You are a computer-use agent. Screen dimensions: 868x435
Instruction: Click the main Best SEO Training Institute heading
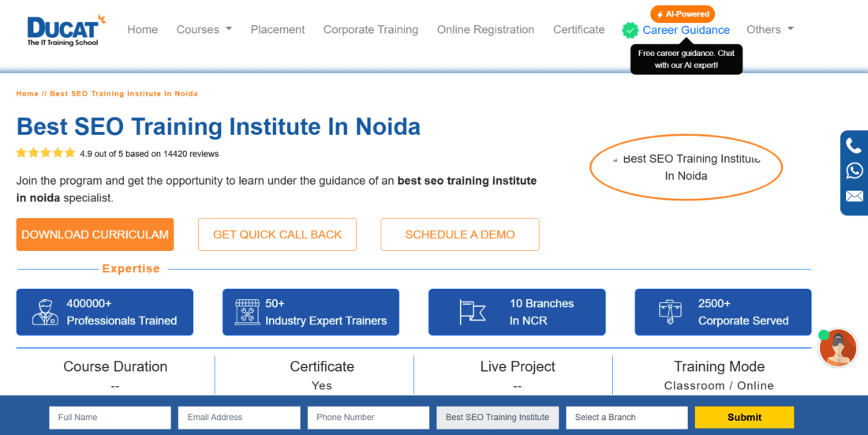pos(218,126)
